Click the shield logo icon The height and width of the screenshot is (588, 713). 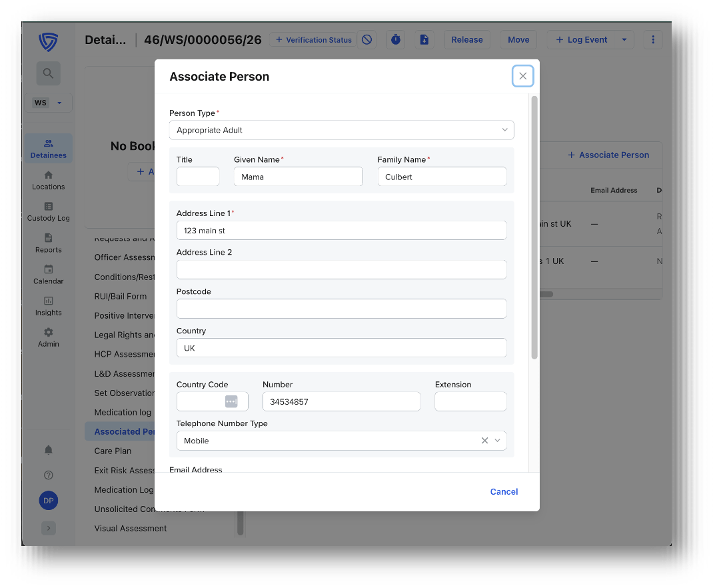tap(48, 42)
